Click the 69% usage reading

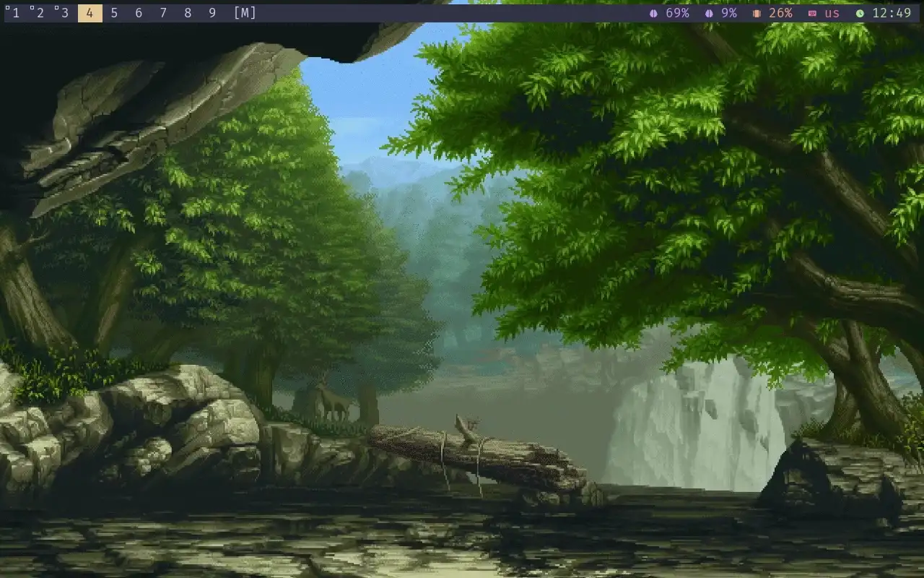pyautogui.click(x=677, y=13)
